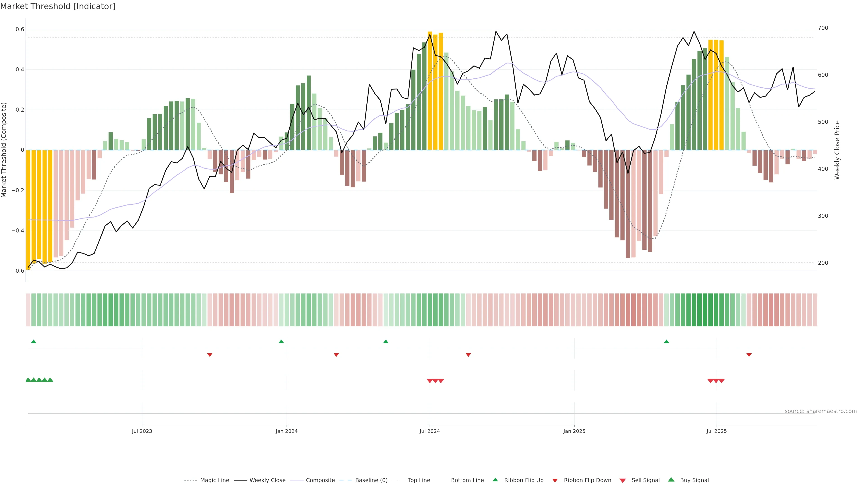The width and height of the screenshot is (868, 488).
Task: Toggle the Buy Signal legend item
Action: coord(694,480)
